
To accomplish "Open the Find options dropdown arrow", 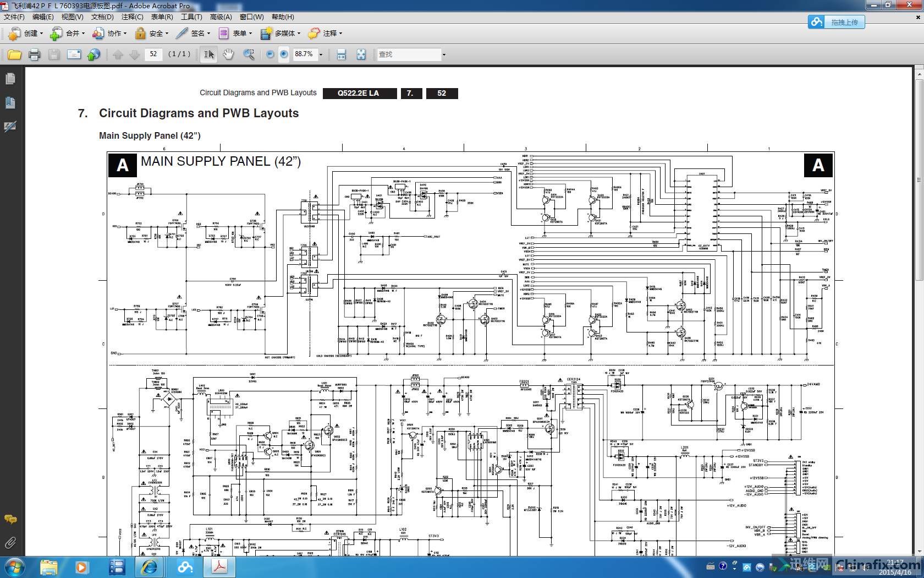I will point(444,54).
